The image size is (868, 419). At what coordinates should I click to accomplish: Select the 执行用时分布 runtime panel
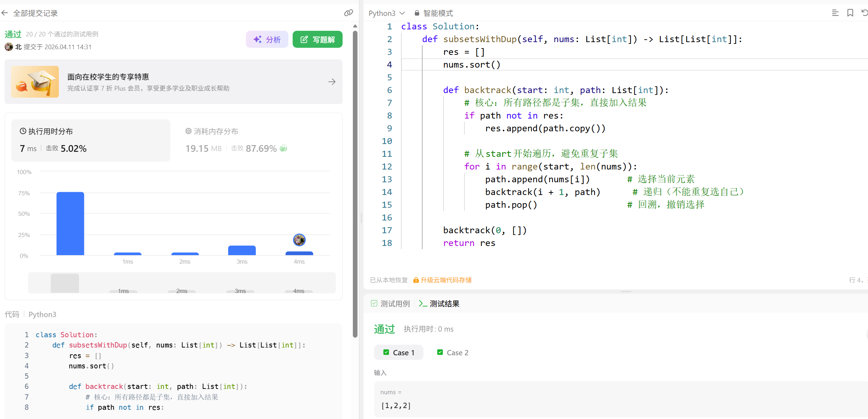tap(91, 140)
